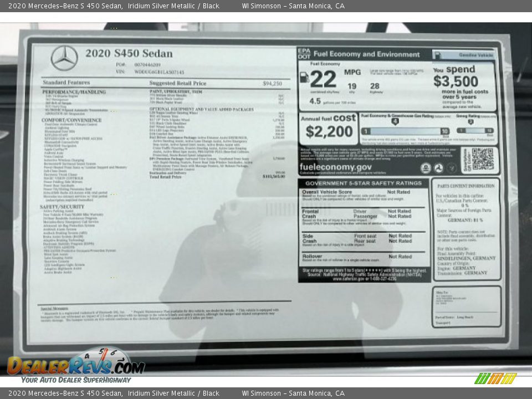The image size is (532, 399).
Task: Click 'SINDELFINGEN, GERMANY' assembly point text
Action: pos(466,259)
